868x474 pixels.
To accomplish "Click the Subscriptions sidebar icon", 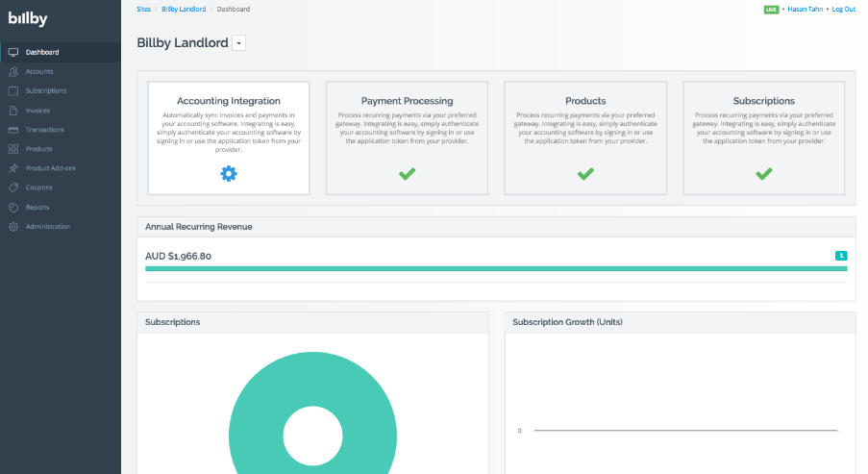I will pyautogui.click(x=12, y=91).
